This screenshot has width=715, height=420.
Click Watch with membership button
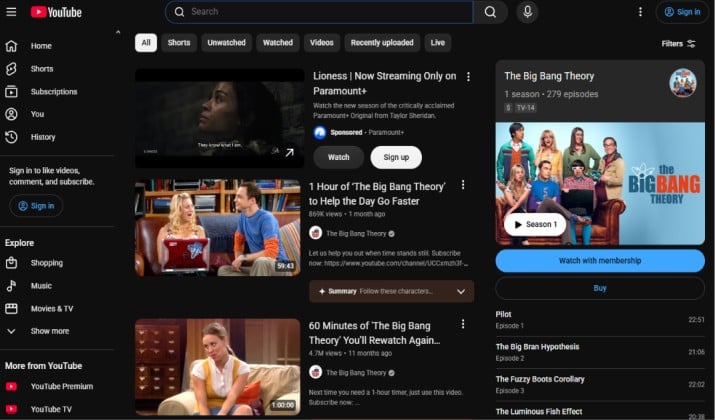point(600,260)
